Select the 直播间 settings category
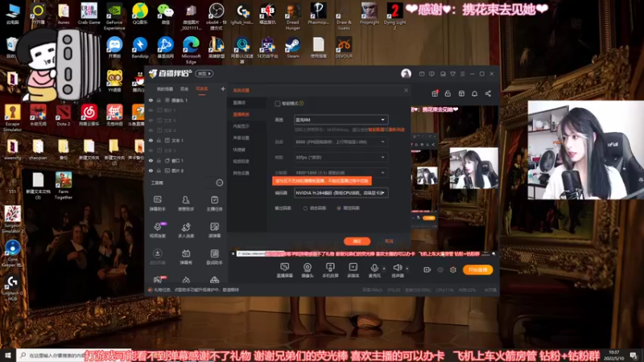This screenshot has width=644, height=362. coord(239,103)
